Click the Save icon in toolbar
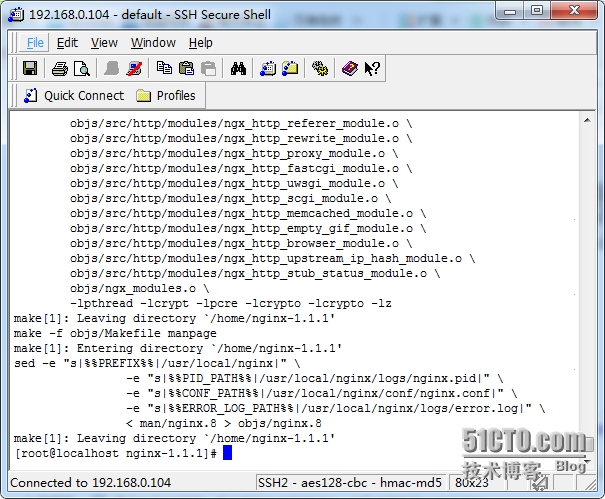The width and height of the screenshot is (605, 499). coord(30,69)
